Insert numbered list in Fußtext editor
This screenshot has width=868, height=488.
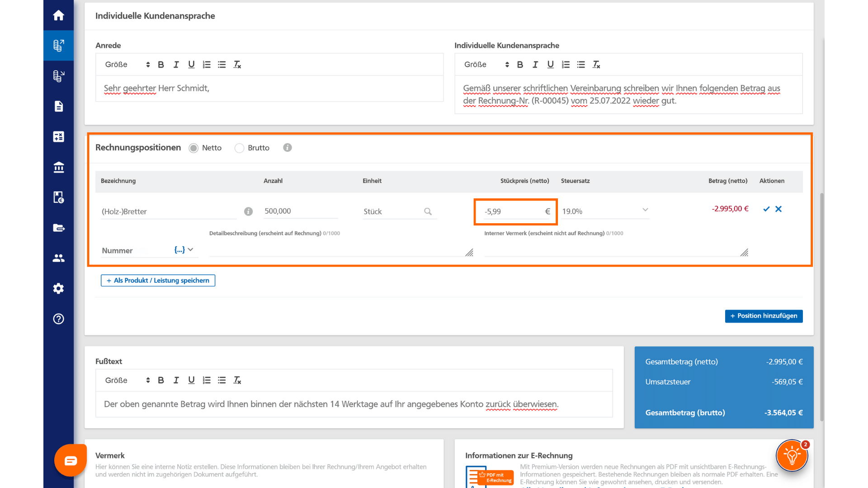point(207,380)
